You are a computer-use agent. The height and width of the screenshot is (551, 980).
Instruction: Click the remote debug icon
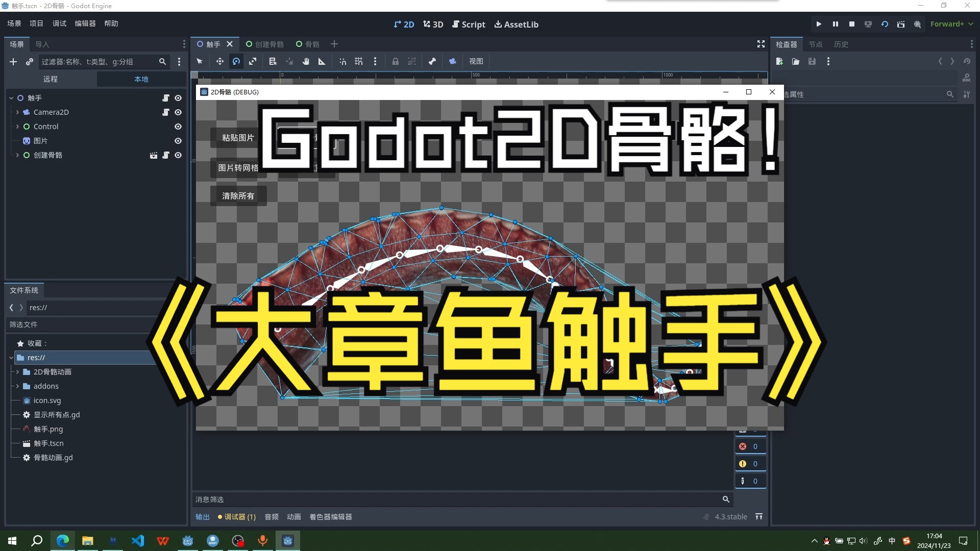[x=868, y=24]
